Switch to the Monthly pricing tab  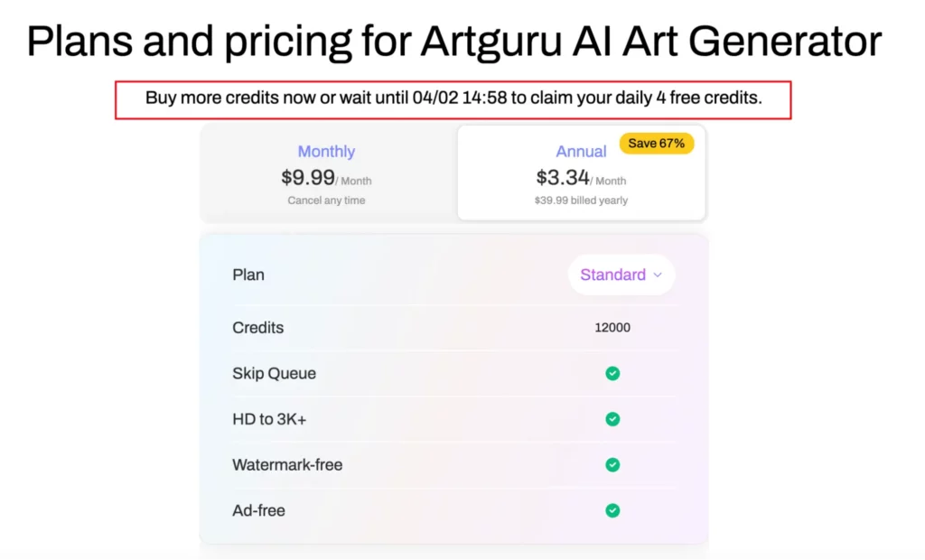coord(326,151)
